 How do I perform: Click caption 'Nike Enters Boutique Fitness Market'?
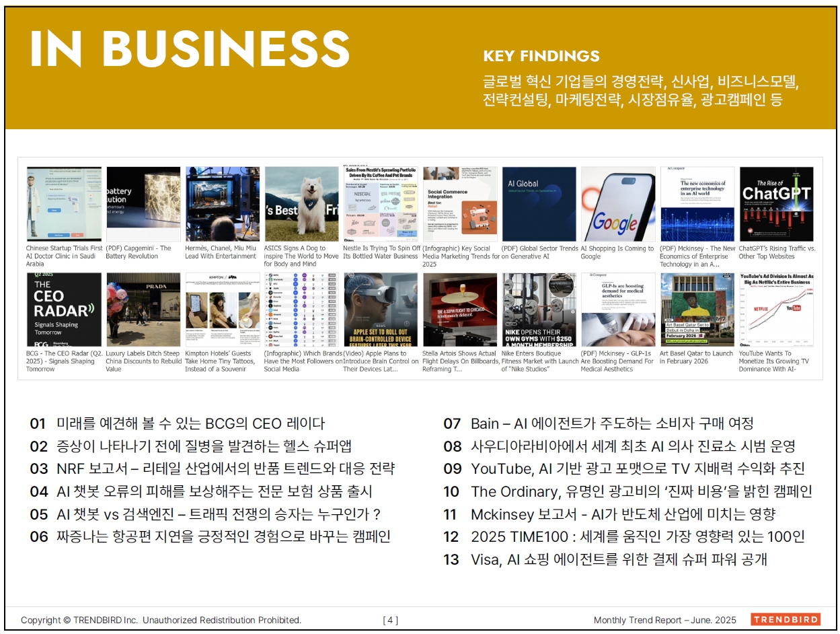(x=540, y=361)
